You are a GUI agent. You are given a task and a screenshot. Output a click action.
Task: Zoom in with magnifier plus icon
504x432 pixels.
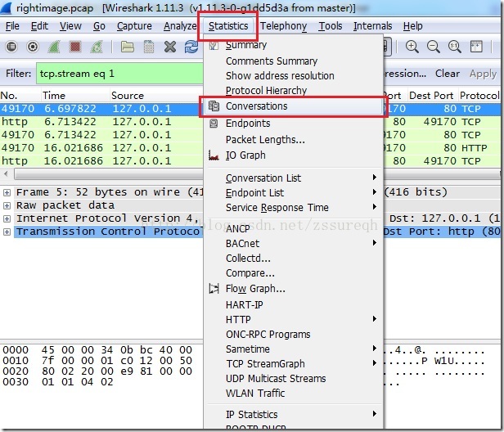coord(412,47)
